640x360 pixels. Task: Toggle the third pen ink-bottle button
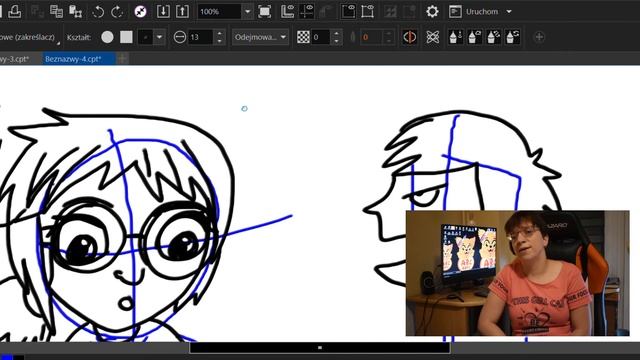(493, 37)
